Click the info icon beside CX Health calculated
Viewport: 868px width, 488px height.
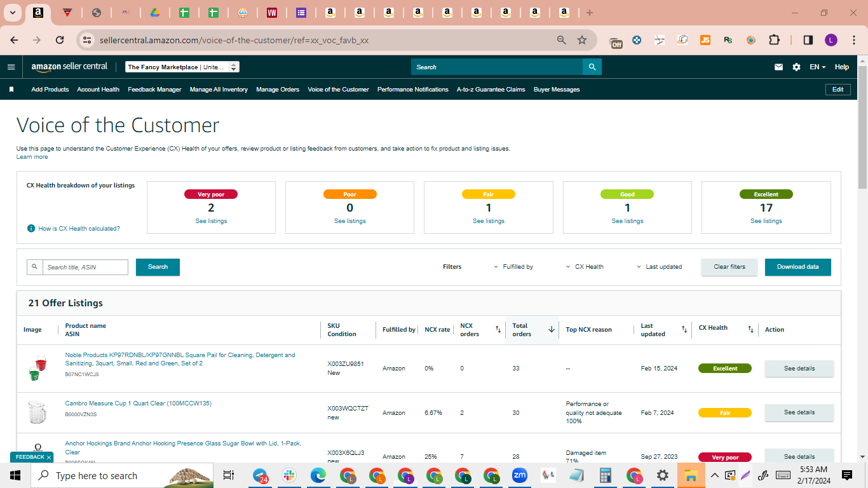(31, 228)
